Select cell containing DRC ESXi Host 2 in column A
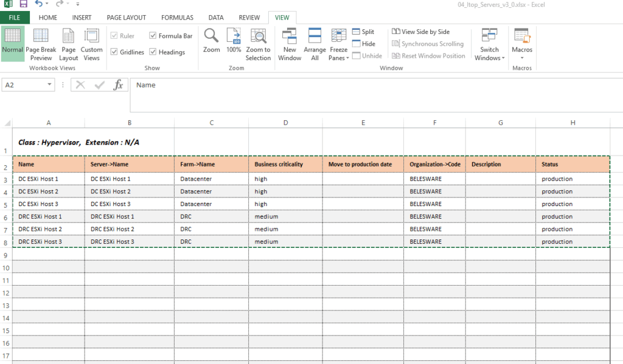Viewport: 623px width, 364px height. (x=48, y=229)
